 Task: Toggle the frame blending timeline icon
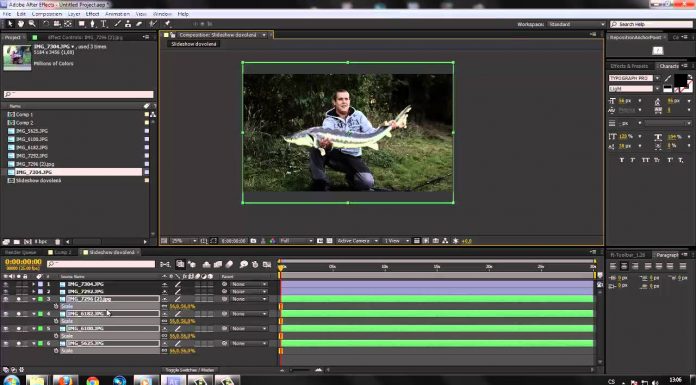(x=218, y=264)
